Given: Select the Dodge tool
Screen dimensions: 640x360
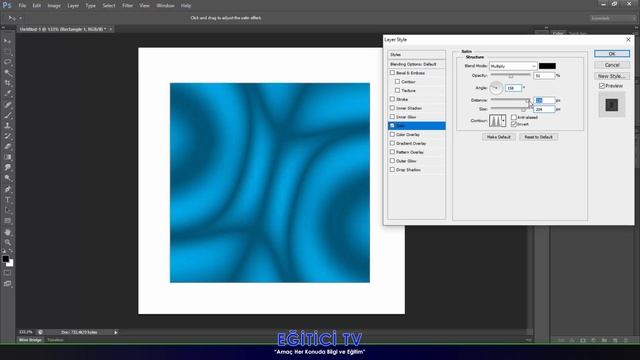Looking at the screenshot, I should point(7,178).
